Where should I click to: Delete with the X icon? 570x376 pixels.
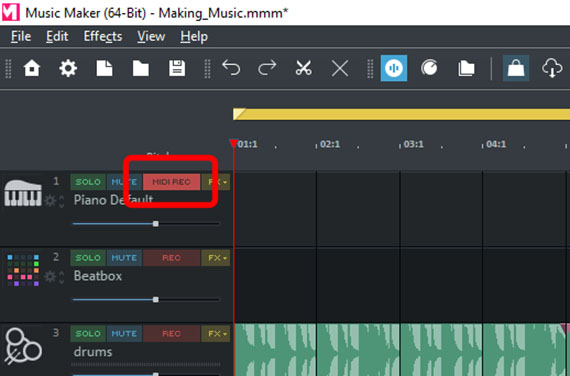coord(340,68)
